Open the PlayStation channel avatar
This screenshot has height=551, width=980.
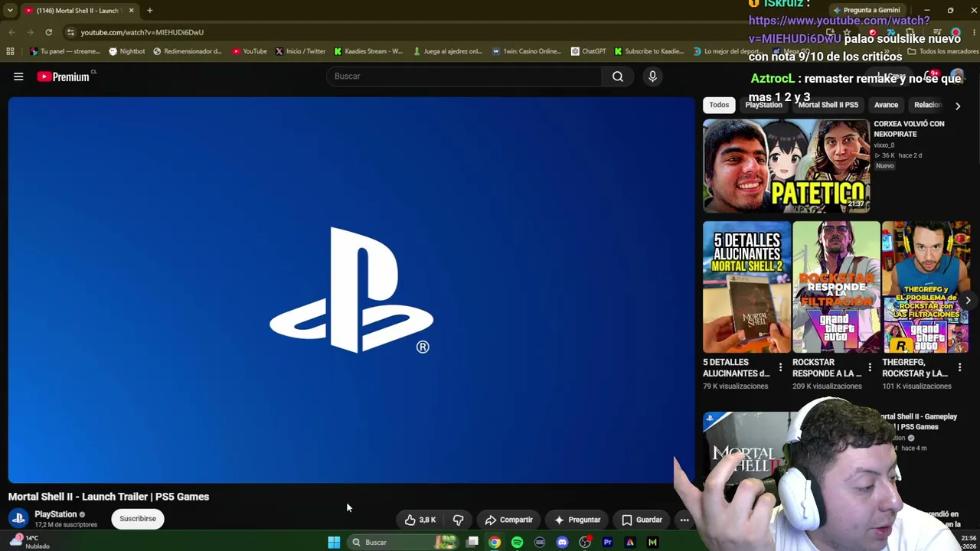(18, 519)
